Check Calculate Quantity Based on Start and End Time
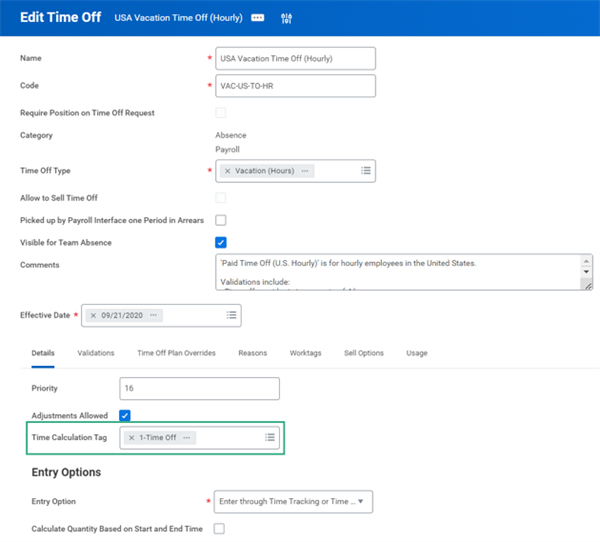This screenshot has height=542, width=600. pyautogui.click(x=219, y=529)
